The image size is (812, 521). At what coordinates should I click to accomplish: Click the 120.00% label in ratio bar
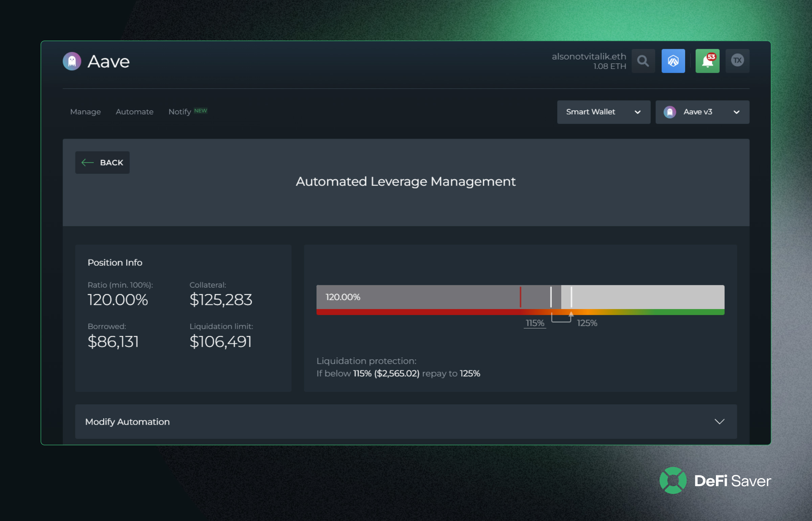(343, 297)
